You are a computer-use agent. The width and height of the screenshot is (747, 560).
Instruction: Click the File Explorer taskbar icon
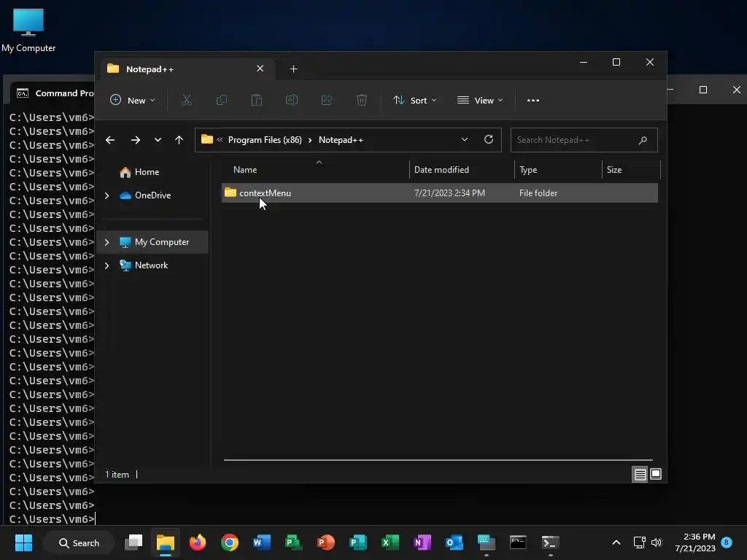(166, 542)
